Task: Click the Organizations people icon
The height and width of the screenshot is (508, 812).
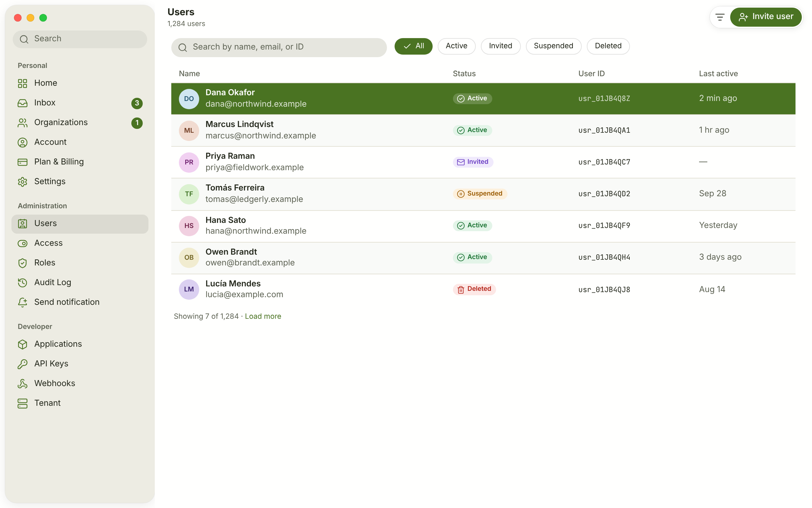Action: (x=23, y=123)
